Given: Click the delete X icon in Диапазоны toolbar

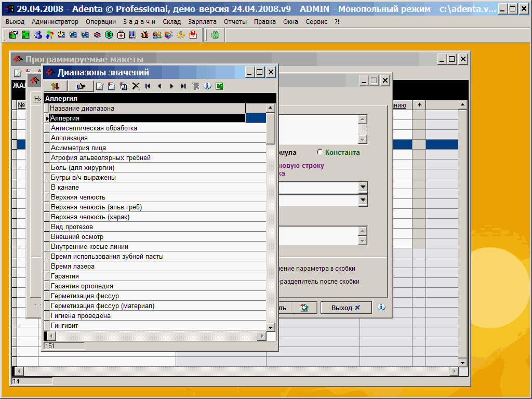Looking at the screenshot, I should (x=136, y=86).
